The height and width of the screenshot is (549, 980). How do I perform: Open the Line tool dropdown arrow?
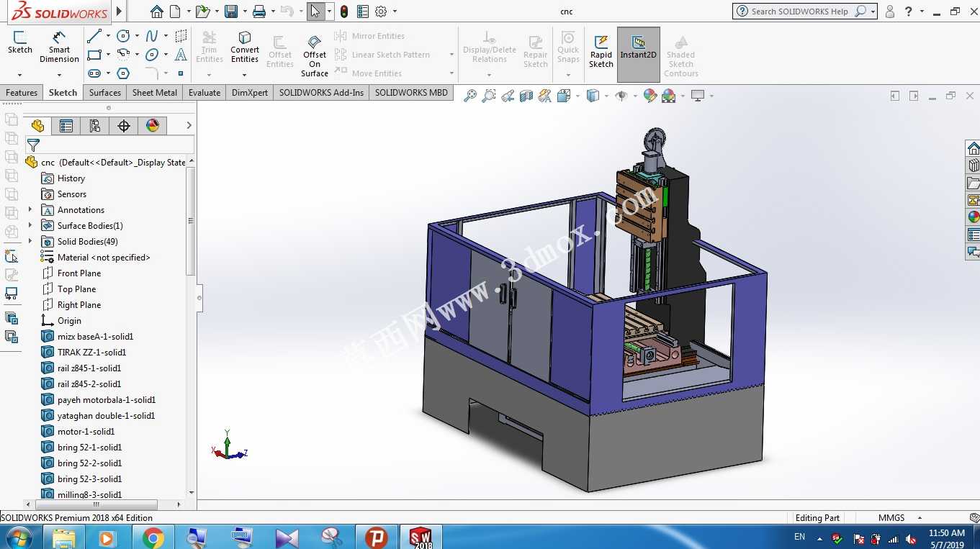coord(108,36)
